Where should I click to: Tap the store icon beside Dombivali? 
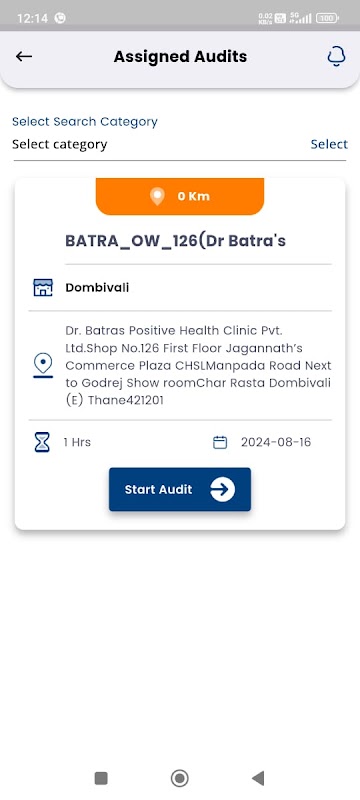[43, 288]
